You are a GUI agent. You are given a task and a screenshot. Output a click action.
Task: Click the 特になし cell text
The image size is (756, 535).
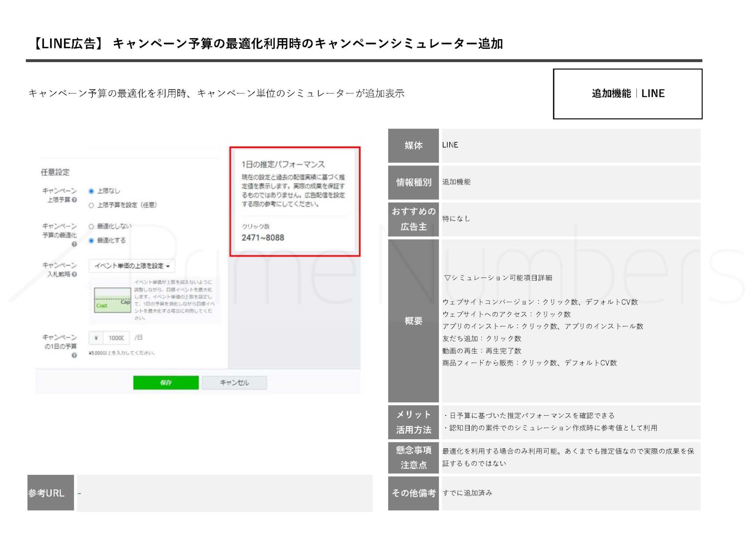[456, 219]
